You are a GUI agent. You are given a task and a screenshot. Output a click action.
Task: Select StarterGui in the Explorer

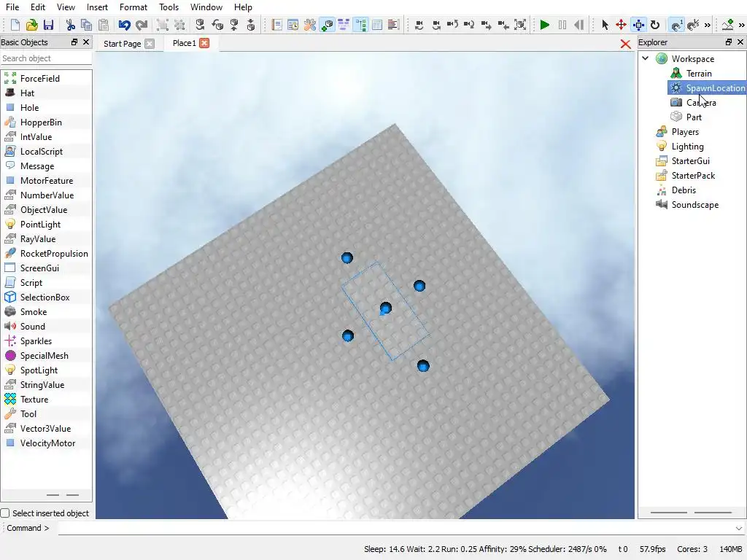pyautogui.click(x=690, y=161)
